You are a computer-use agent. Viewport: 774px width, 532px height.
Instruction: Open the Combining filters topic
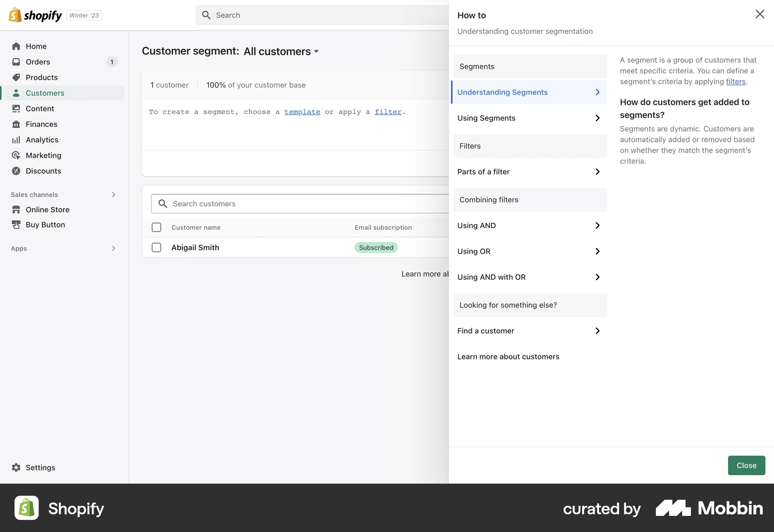[x=489, y=199]
